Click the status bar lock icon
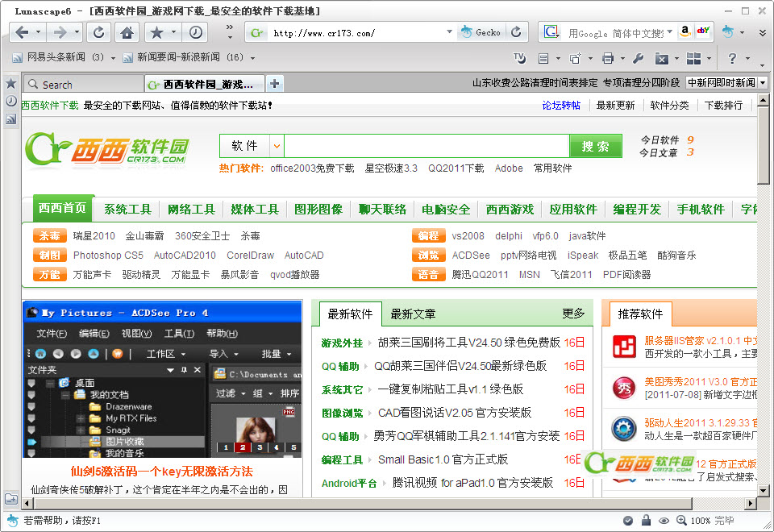Viewport: 774px width, 532px height. pyautogui.click(x=646, y=520)
